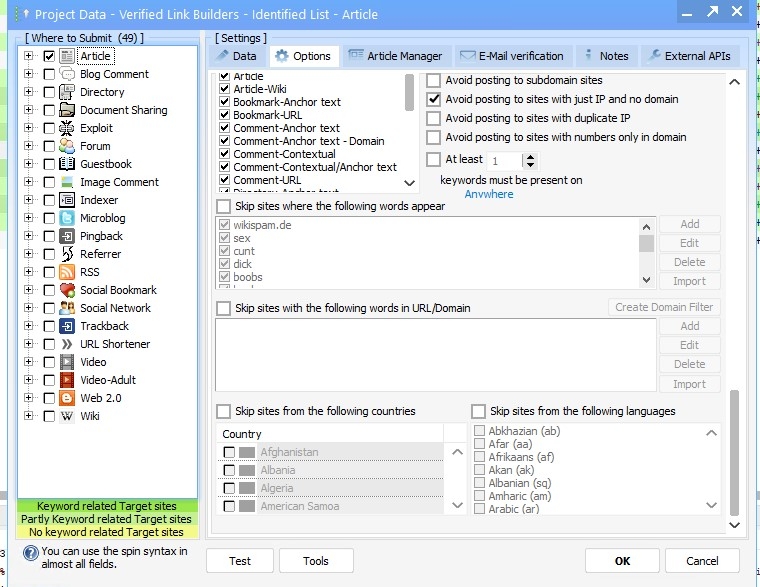The height and width of the screenshot is (587, 760).
Task: Click the Video-Adult film icon
Action: tap(67, 380)
